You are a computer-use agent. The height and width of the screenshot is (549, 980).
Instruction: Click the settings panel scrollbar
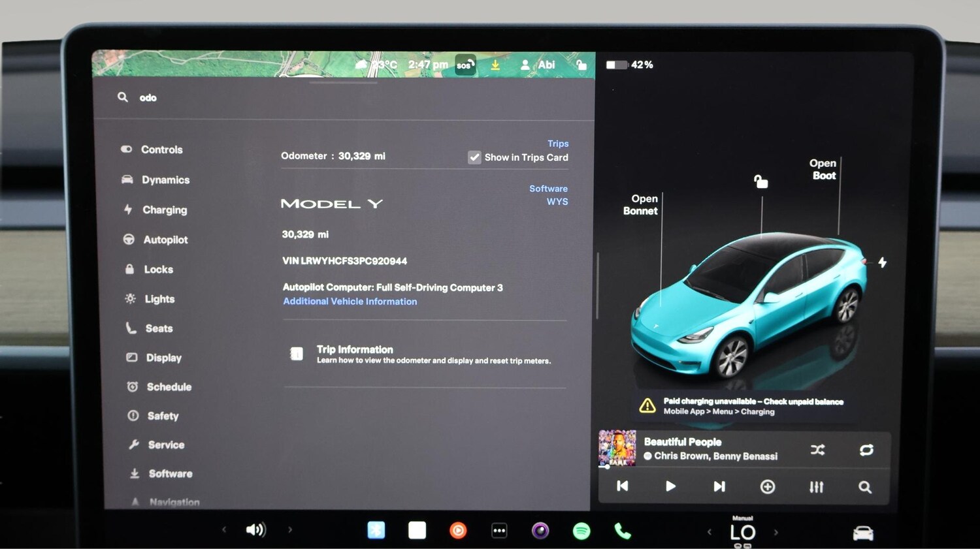click(x=598, y=286)
